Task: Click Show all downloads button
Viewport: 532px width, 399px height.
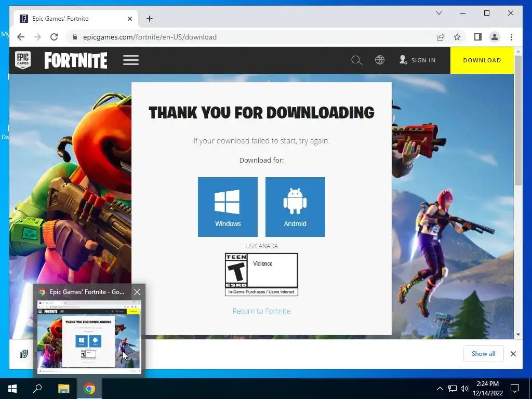Action: click(484, 353)
